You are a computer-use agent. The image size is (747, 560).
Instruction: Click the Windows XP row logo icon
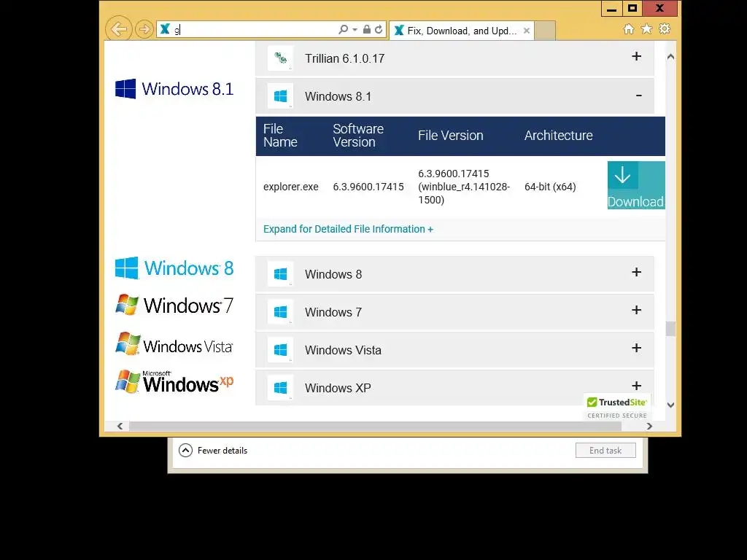[x=280, y=388]
